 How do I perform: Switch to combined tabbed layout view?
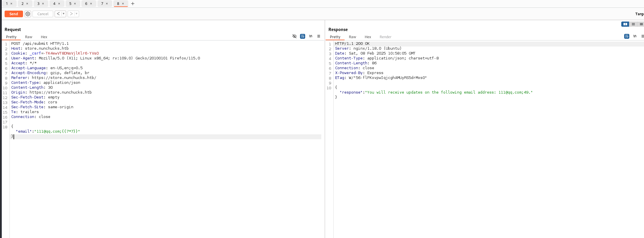[x=641, y=24]
